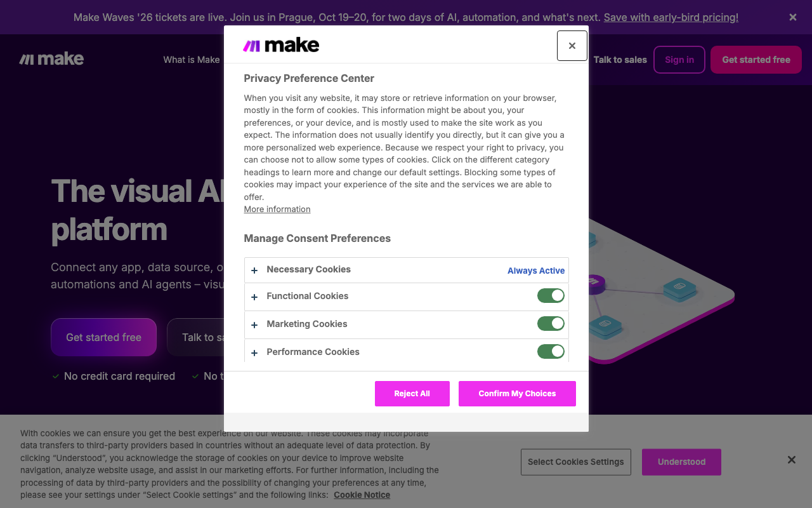Image resolution: width=812 pixels, height=508 pixels.
Task: Close the Privacy Preference Center dialog
Action: pos(572,46)
